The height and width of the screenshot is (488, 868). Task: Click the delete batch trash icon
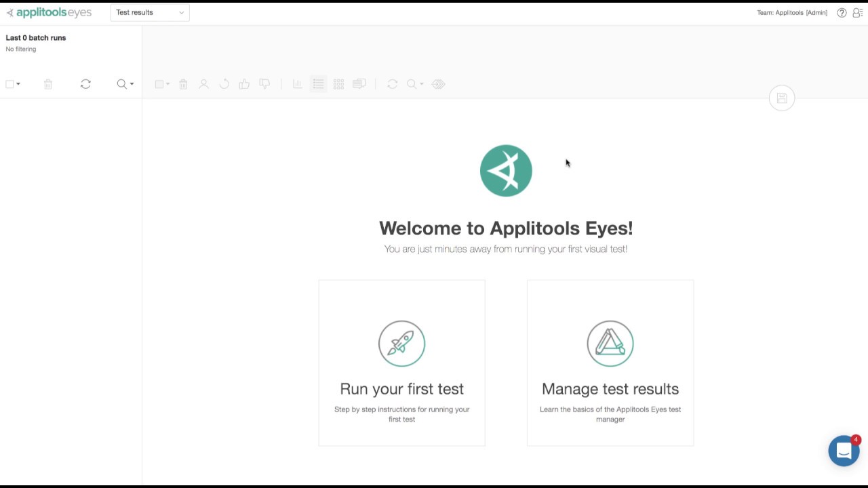[x=48, y=84]
